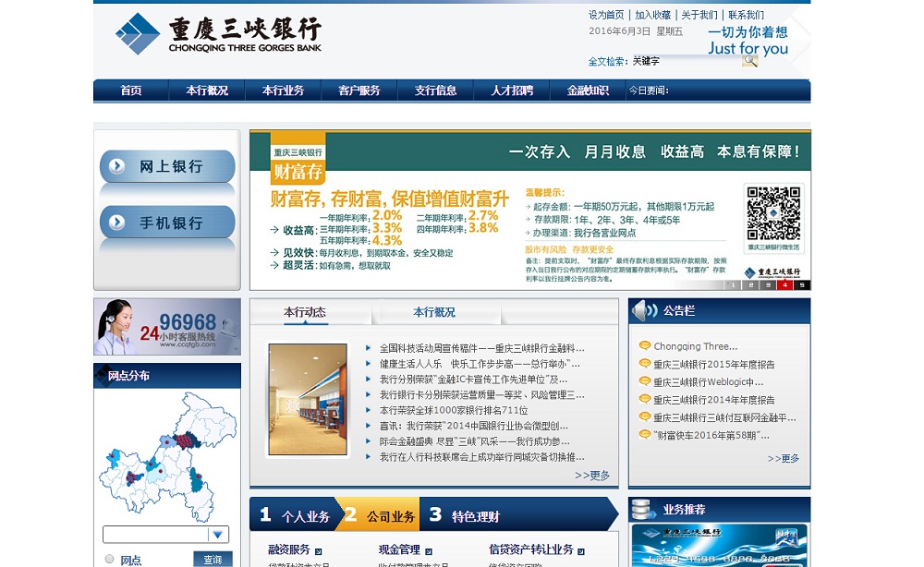
Task: Open 首页 in the navigation bar
Action: [131, 90]
